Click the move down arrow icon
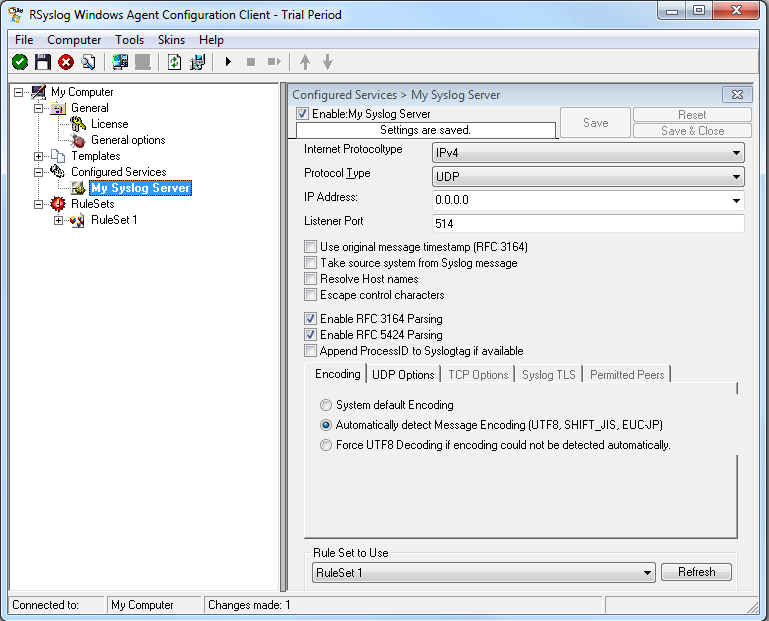Viewport: 769px width, 621px height. pyautogui.click(x=328, y=62)
